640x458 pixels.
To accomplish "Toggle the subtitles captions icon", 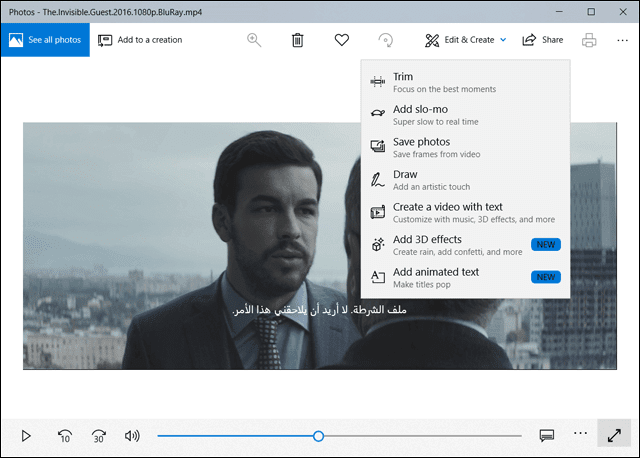I will point(547,435).
